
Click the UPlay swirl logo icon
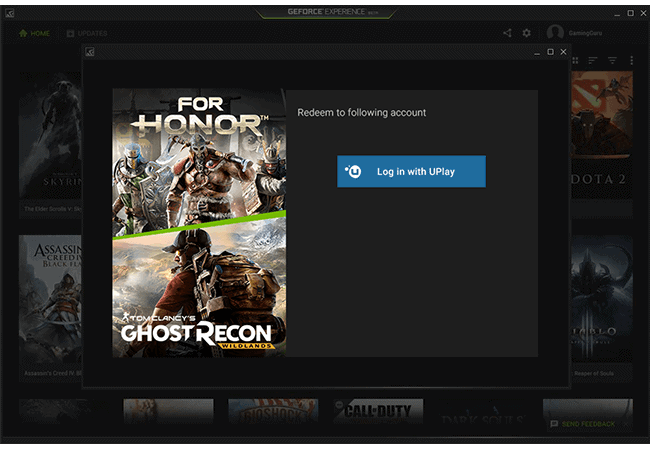pyautogui.click(x=353, y=171)
